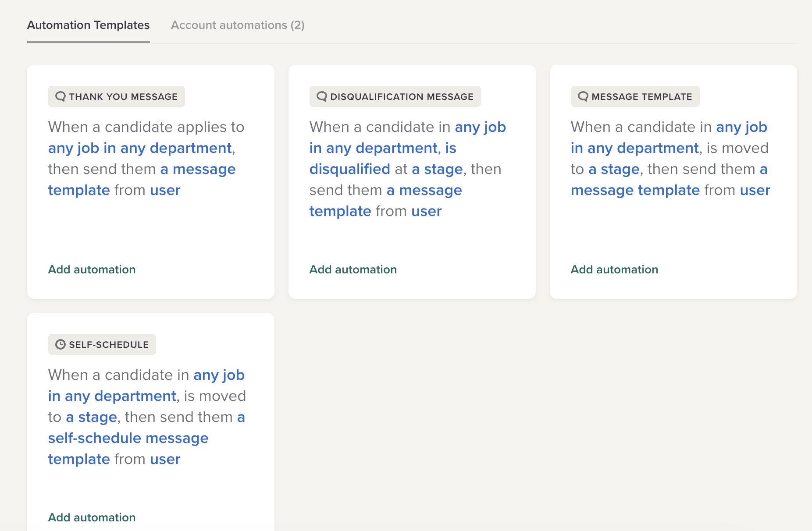
Task: Open the Account automations (2) tab
Action: click(x=238, y=25)
